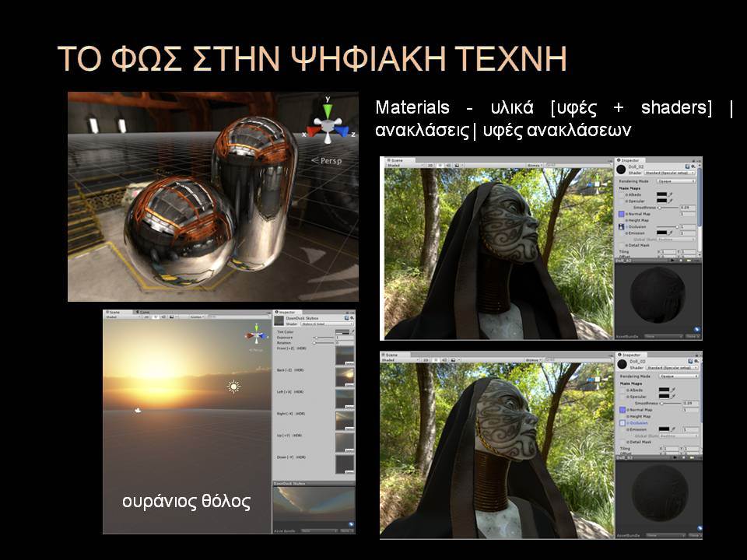The width and height of the screenshot is (747, 560).
Task: Click the Rotation slider
Action: coord(324,343)
